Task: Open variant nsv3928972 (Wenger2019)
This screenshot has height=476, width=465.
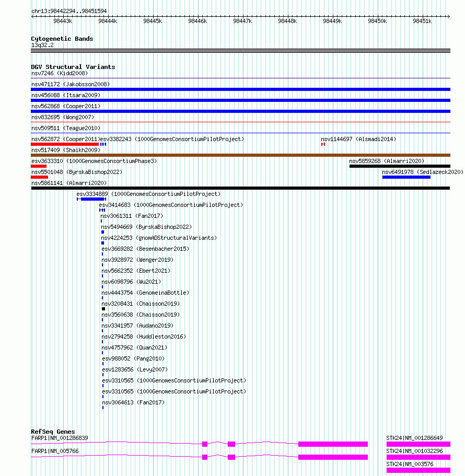Action: coord(137,260)
